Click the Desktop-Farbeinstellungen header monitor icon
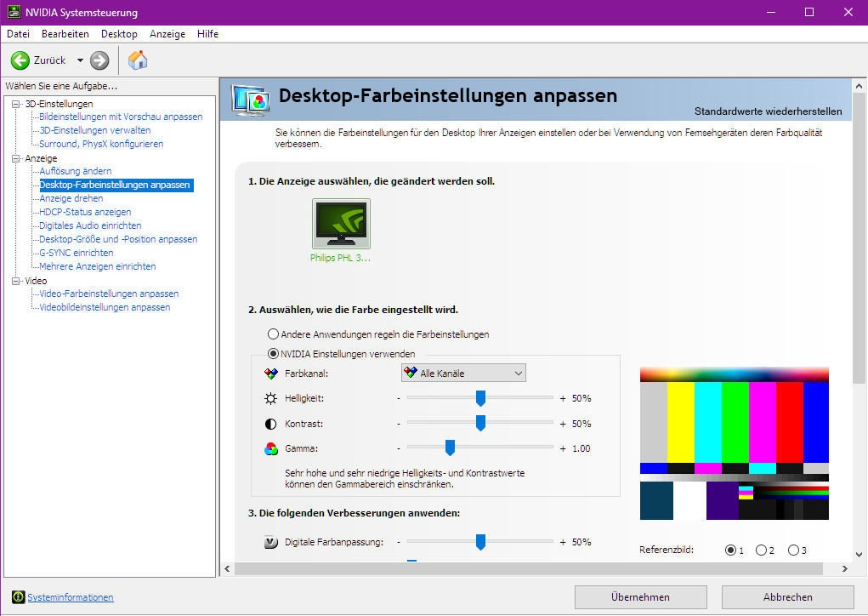The width and height of the screenshot is (868, 616). (252, 100)
